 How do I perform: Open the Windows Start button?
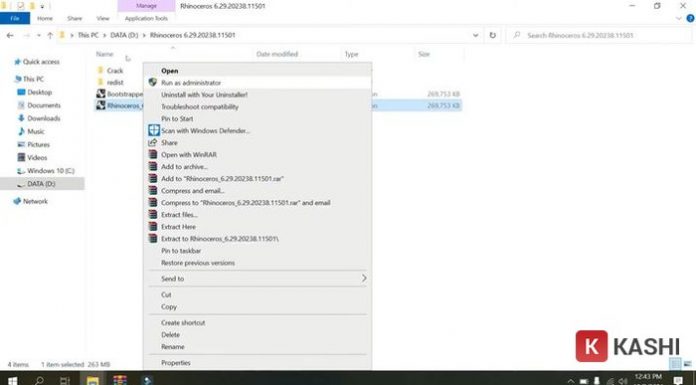(12, 380)
